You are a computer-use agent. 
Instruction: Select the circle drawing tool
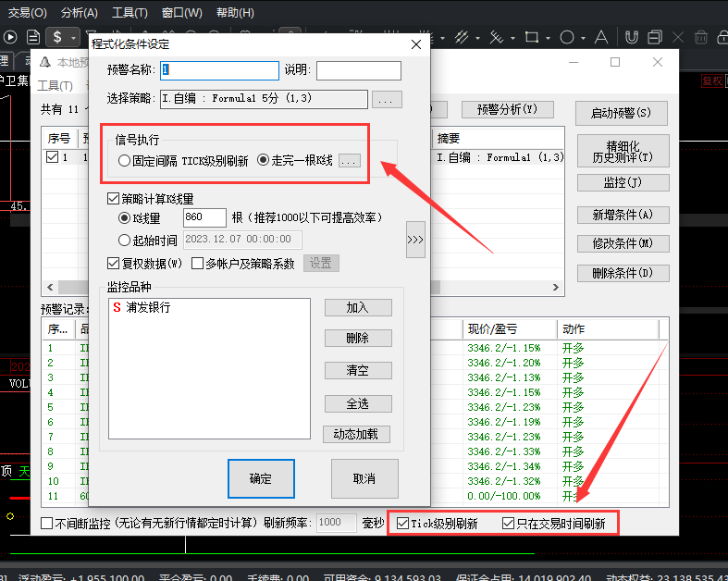566,37
